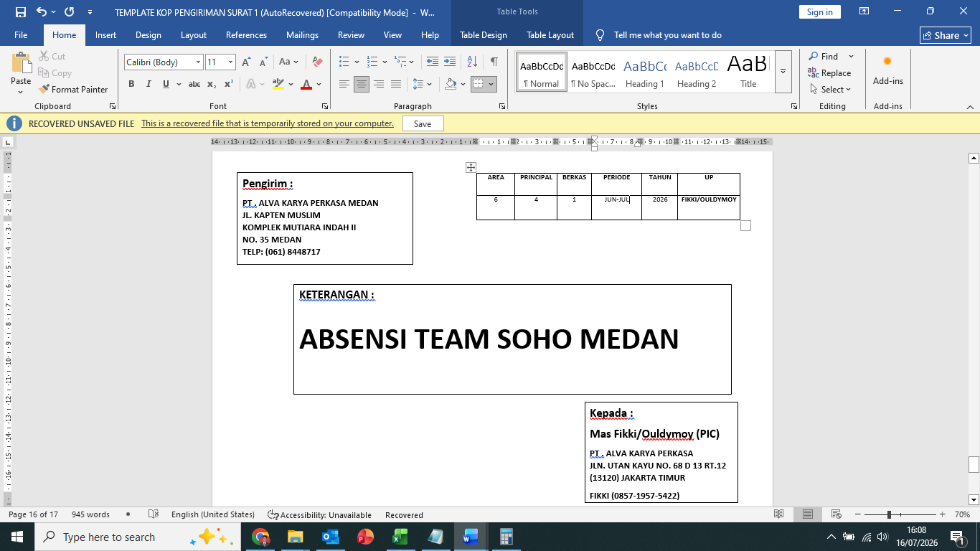Expand the Styles gallery more arrow
980x551 pixels.
click(x=783, y=71)
